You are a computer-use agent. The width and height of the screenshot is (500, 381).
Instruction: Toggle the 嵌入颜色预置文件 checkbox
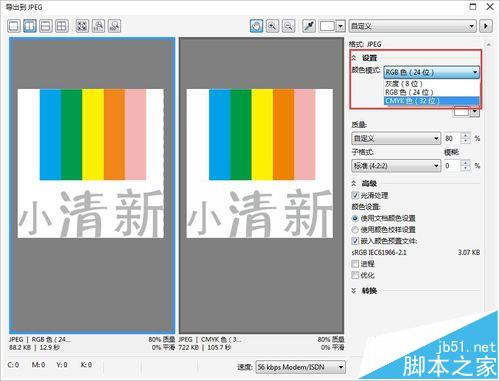pyautogui.click(x=355, y=241)
